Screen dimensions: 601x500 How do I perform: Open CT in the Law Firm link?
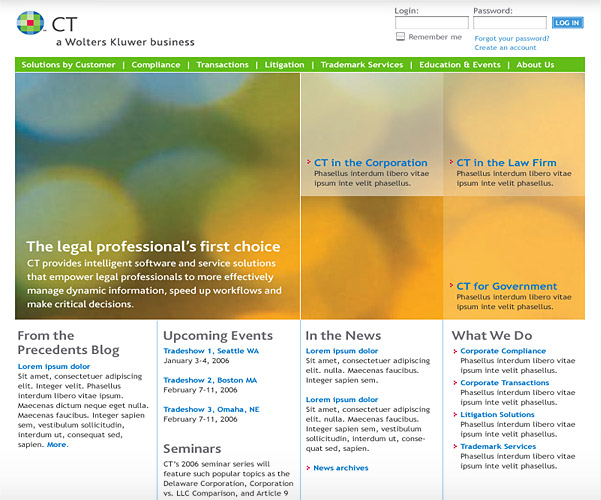pos(506,163)
